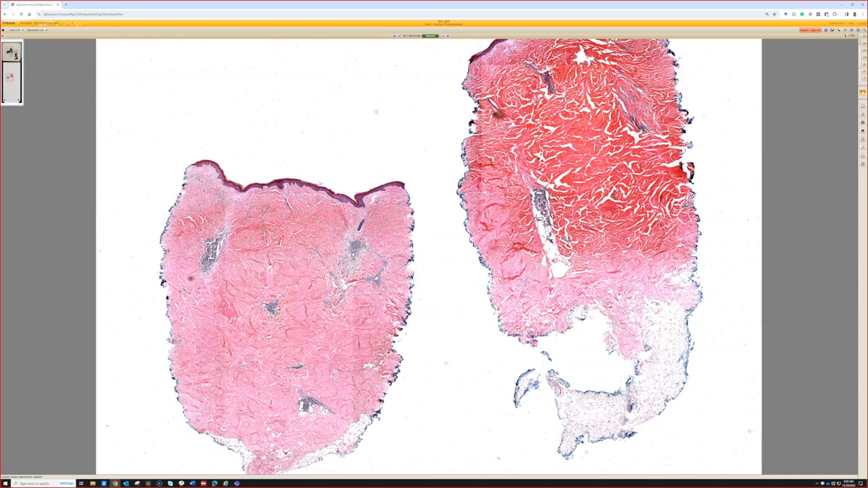
Task: Click the green Released status button
Action: (431, 35)
